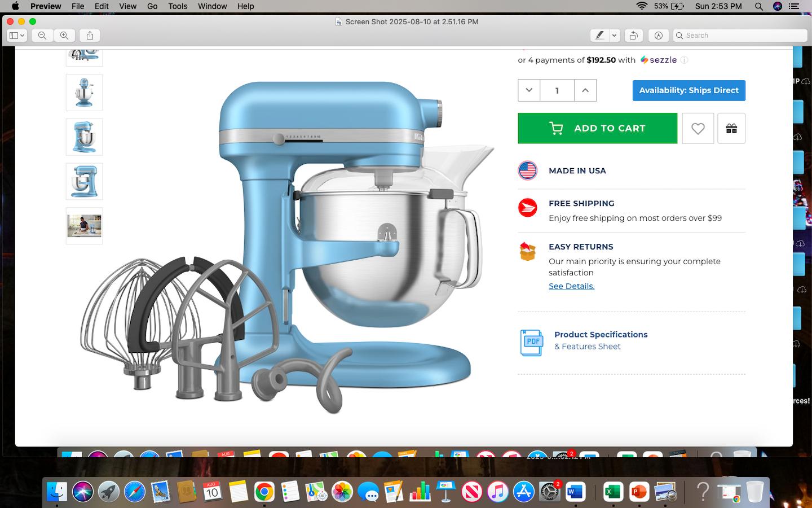Click the Availability: Ships Direct button
Viewport: 812px width, 508px height.
point(689,90)
